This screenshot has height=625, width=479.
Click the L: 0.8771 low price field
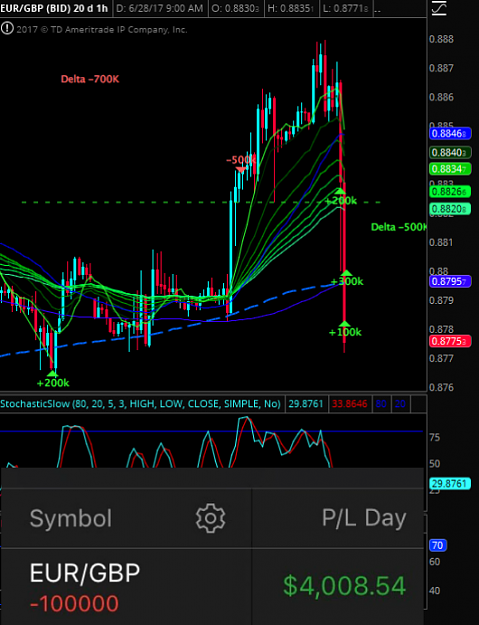tap(346, 8)
